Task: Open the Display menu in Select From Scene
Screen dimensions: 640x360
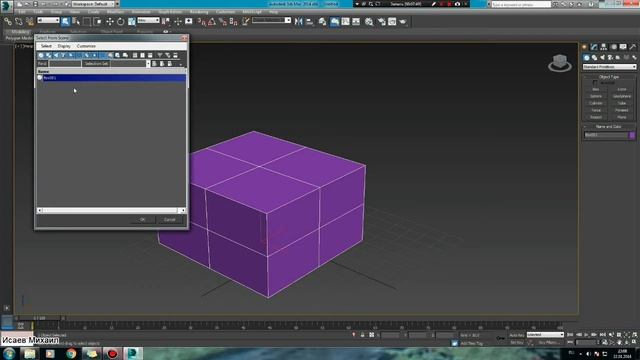Action: 64,46
